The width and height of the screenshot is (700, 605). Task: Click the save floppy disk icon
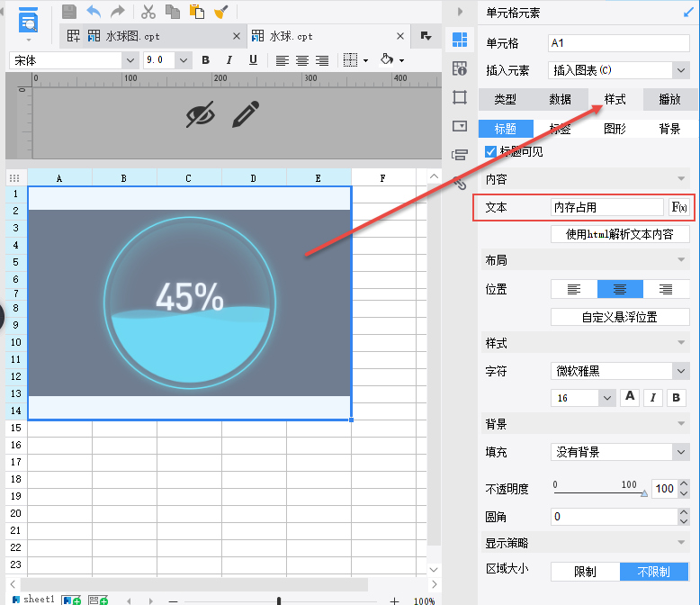(x=69, y=12)
